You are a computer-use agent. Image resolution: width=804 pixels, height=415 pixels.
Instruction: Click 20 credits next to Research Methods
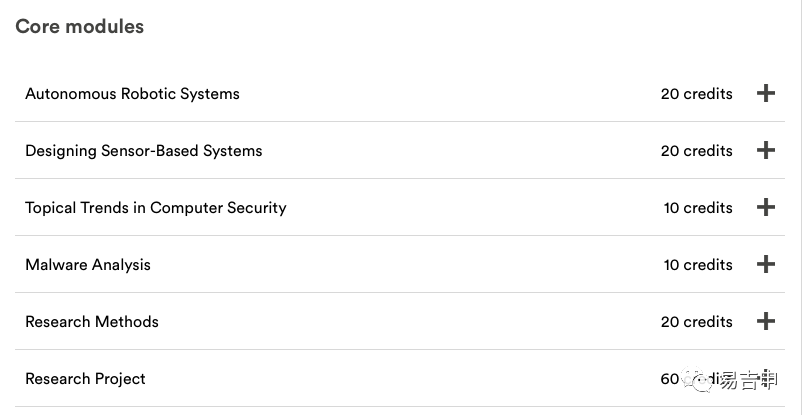(x=696, y=322)
